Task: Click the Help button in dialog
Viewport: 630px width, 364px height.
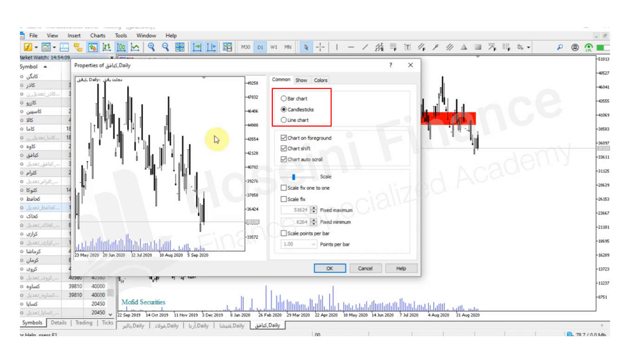Action: point(401,268)
